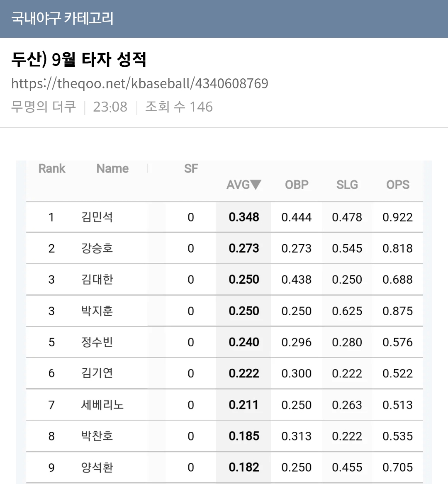Select player 김대한 name
Image resolution: width=448 pixels, height=484 pixels.
pos(97,280)
